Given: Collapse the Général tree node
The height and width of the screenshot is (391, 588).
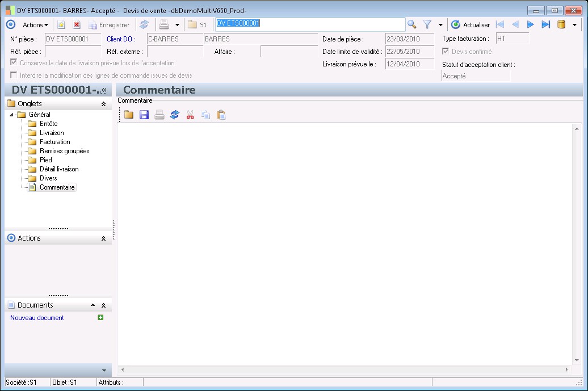Looking at the screenshot, I should (12, 115).
